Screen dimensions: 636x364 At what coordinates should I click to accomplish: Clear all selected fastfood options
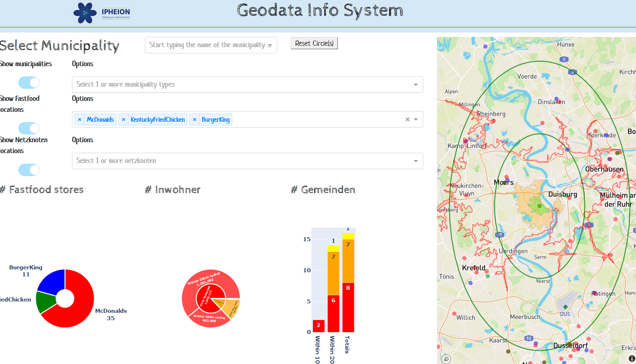pos(407,120)
